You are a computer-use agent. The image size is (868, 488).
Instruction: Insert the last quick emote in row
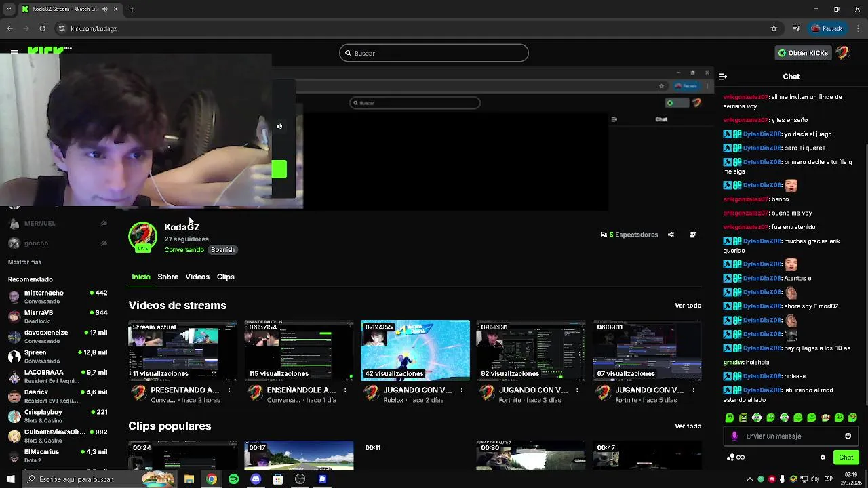(x=852, y=418)
